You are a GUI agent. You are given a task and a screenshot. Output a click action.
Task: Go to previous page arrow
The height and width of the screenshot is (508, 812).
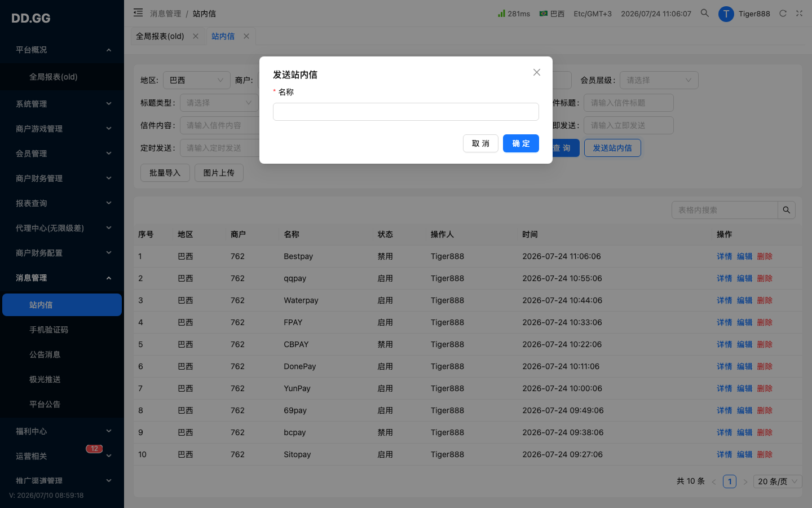pyautogui.click(x=714, y=481)
